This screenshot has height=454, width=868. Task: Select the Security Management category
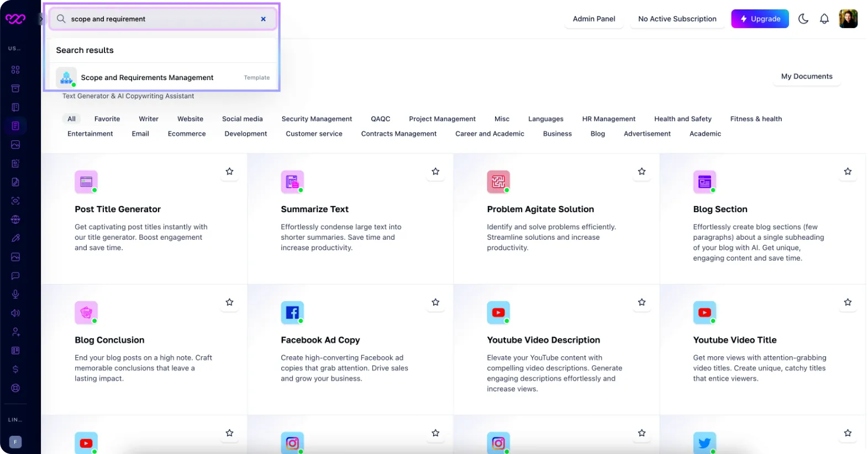(317, 119)
